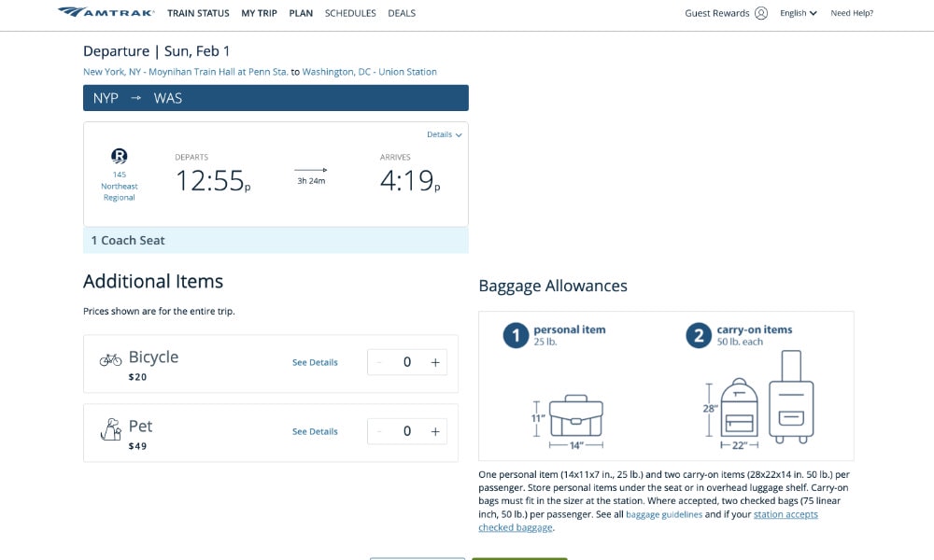Click the pet icon
Viewport: 934px width, 560px height.
point(111,429)
